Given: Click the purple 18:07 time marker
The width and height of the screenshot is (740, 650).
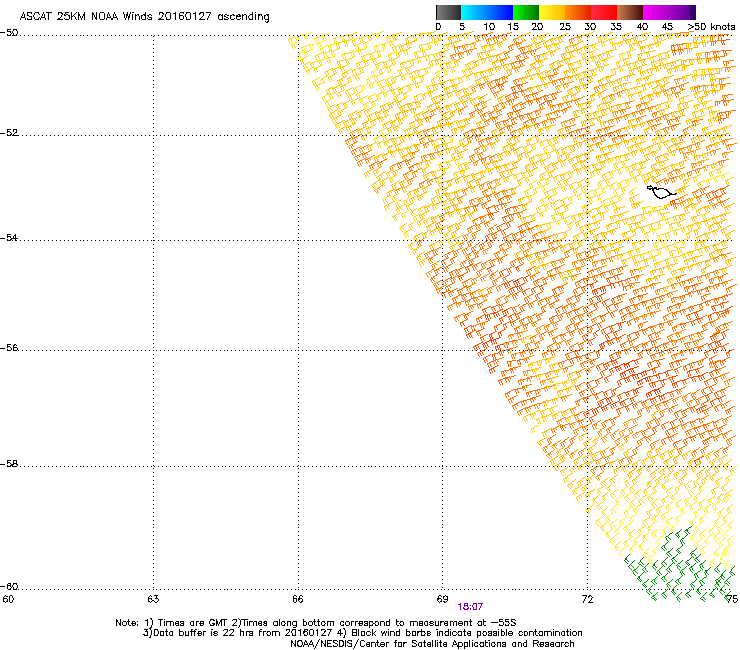Looking at the screenshot, I should [470, 607].
